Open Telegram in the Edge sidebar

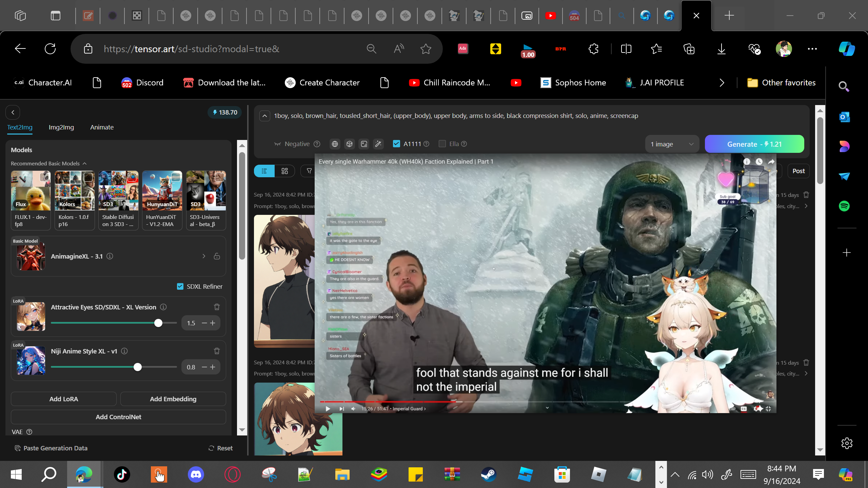pyautogui.click(x=844, y=176)
